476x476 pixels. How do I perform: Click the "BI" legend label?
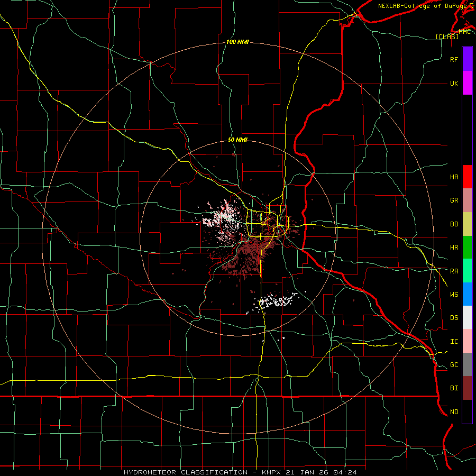click(x=454, y=388)
